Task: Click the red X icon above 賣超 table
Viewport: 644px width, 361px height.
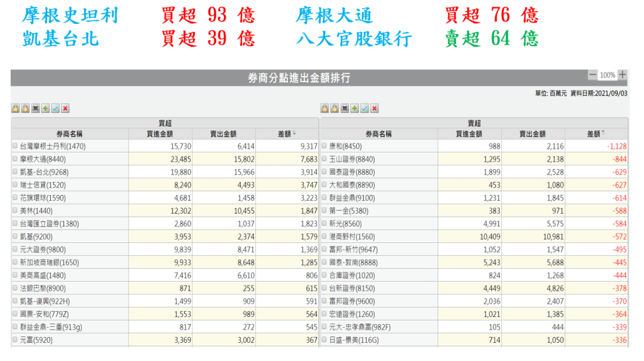Action: pyautogui.click(x=375, y=109)
